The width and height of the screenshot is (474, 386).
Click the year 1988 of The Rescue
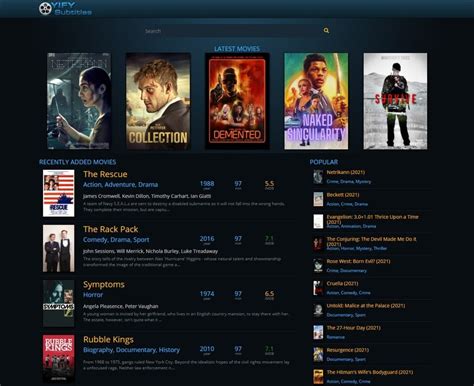pos(207,184)
